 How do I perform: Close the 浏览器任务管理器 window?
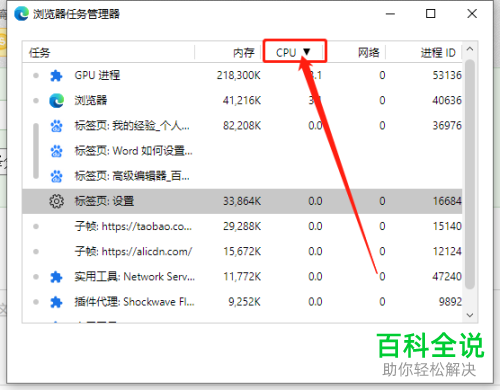point(472,14)
